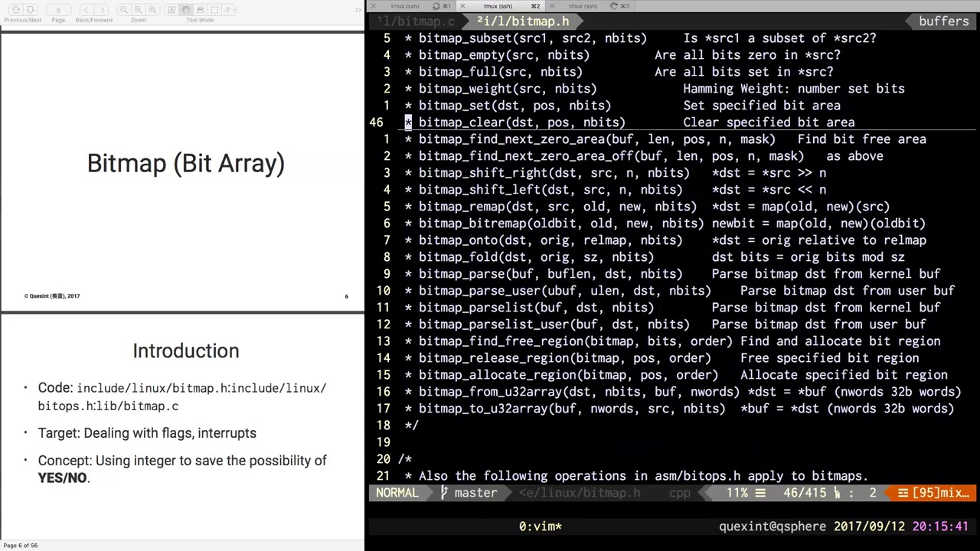Screen dimensions: 980x551
Task: Close the third tmux (ssh) tab
Action: 551,6
